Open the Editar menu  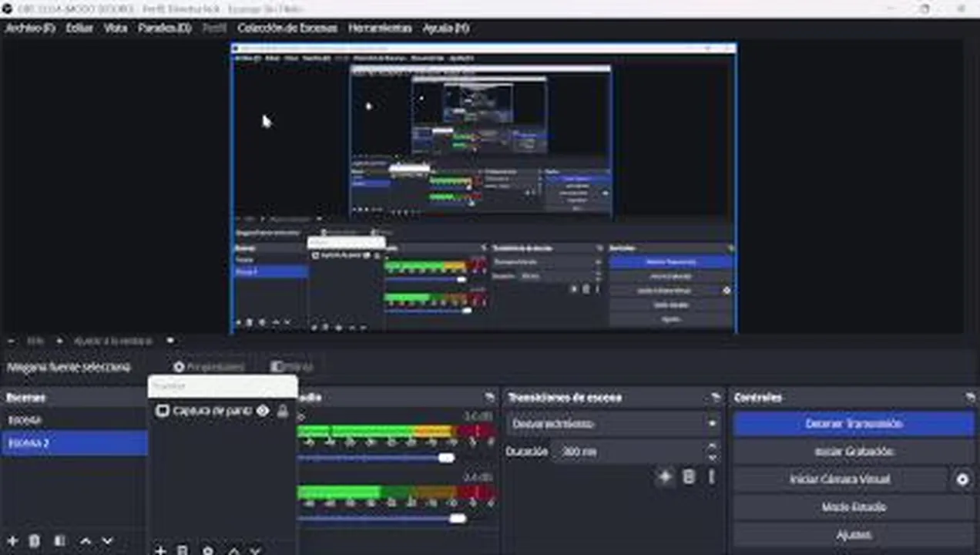point(79,28)
